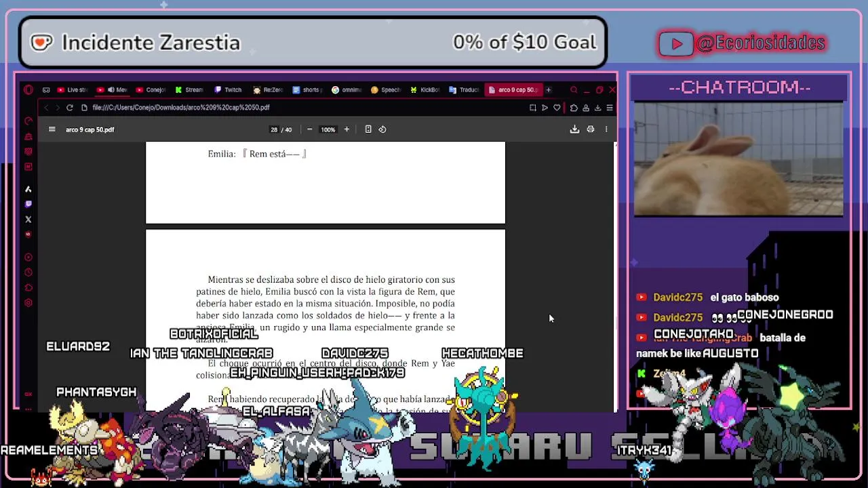Toggle the PDF sidebar hamburger menu
868x488 pixels.
point(52,129)
